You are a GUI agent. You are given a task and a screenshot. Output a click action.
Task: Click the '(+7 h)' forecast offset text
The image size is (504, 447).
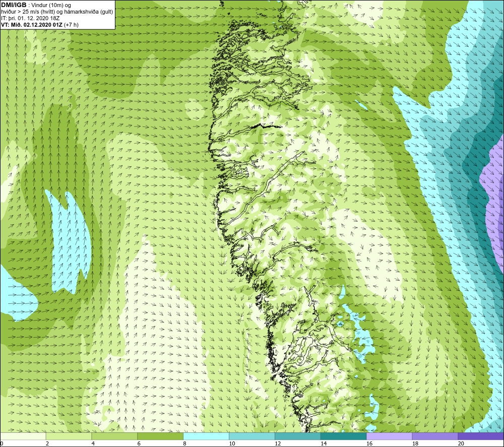71,25
